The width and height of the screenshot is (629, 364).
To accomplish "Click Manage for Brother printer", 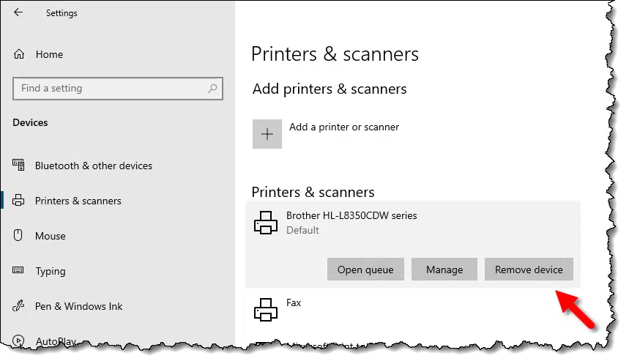I will pos(444,270).
